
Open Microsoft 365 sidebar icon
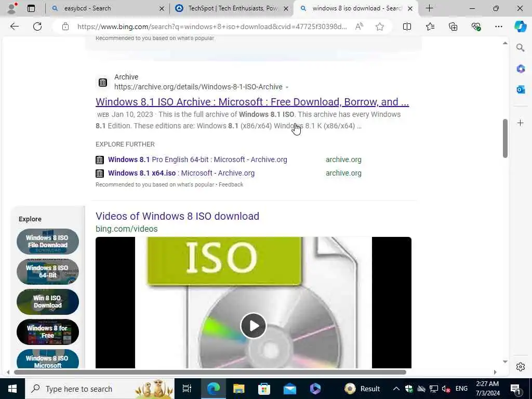click(521, 69)
